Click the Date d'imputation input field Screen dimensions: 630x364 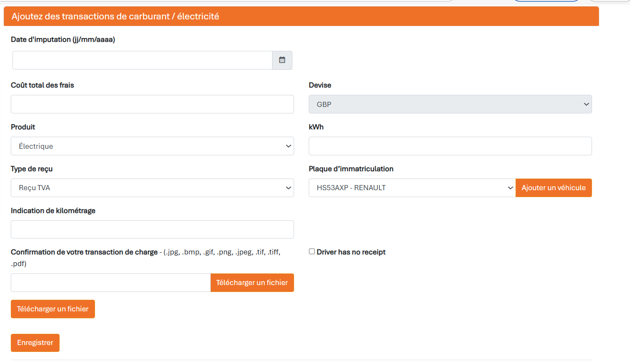pos(142,60)
